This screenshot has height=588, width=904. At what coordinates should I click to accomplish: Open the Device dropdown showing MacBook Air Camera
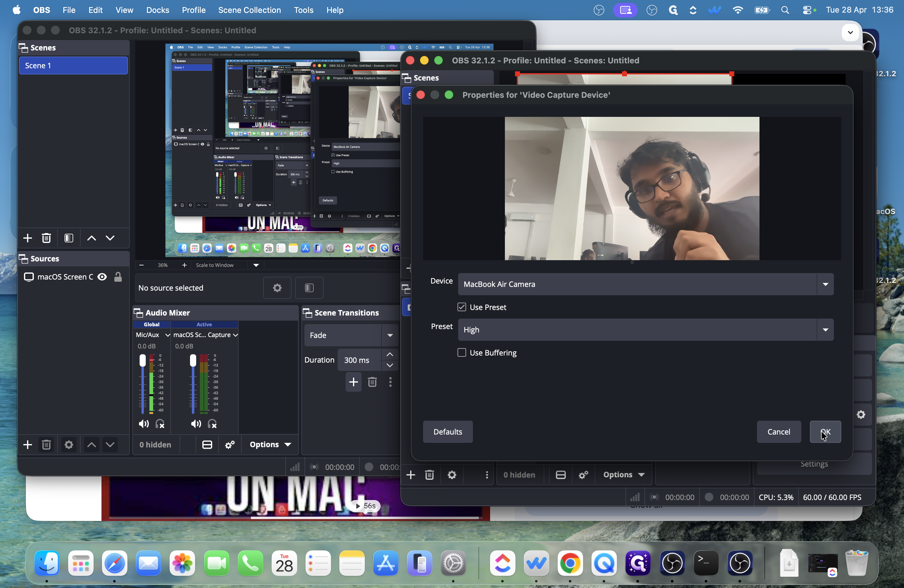pos(646,284)
